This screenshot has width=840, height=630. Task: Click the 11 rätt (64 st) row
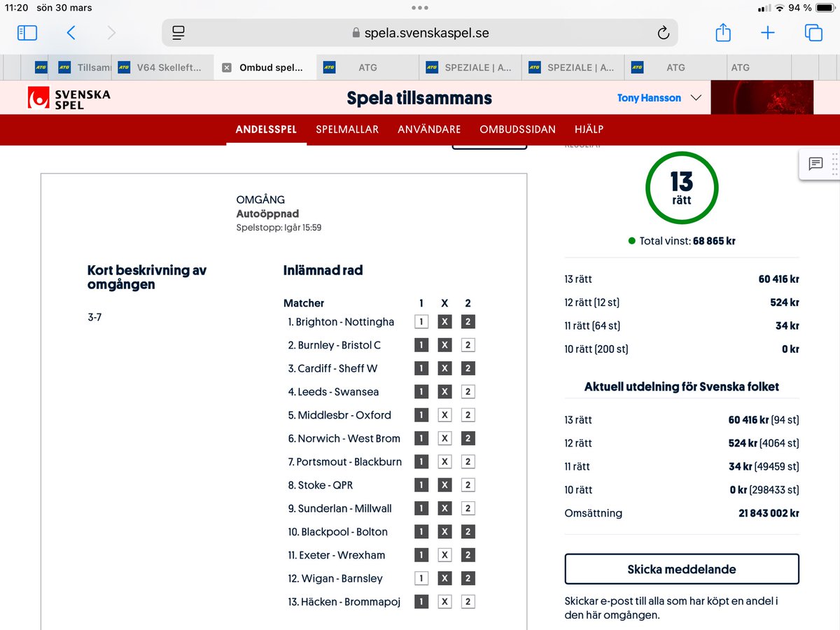(682, 325)
